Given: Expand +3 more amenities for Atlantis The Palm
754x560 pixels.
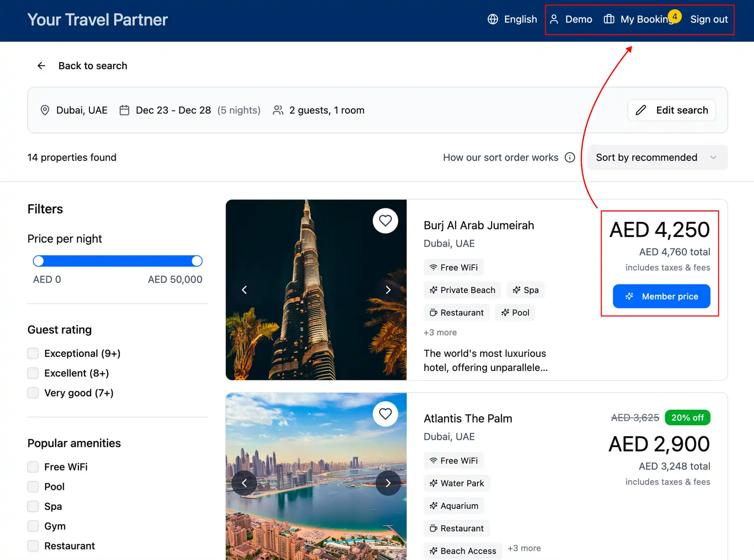Looking at the screenshot, I should click(x=524, y=548).
